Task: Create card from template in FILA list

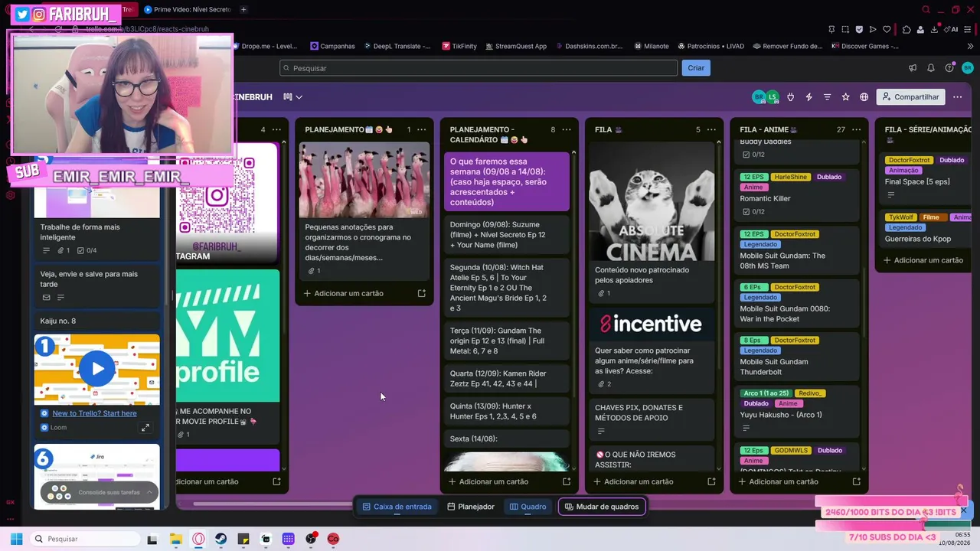Action: click(x=711, y=481)
